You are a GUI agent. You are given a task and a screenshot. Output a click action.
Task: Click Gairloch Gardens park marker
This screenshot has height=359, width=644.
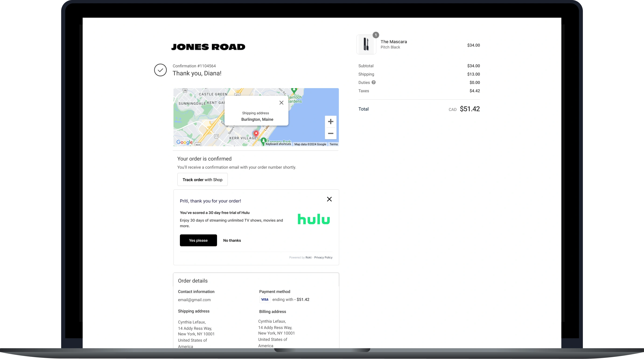pyautogui.click(x=294, y=90)
